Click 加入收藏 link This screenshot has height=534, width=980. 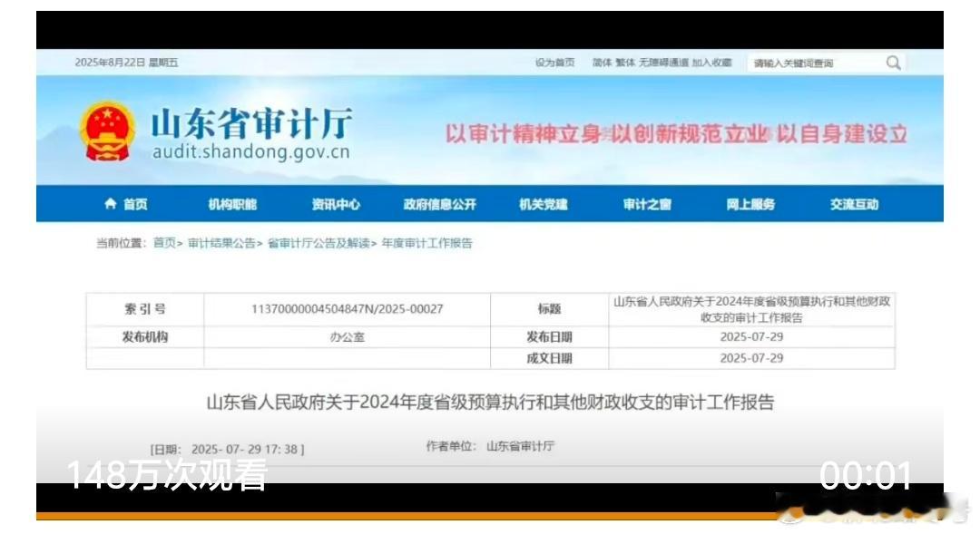coord(711,63)
